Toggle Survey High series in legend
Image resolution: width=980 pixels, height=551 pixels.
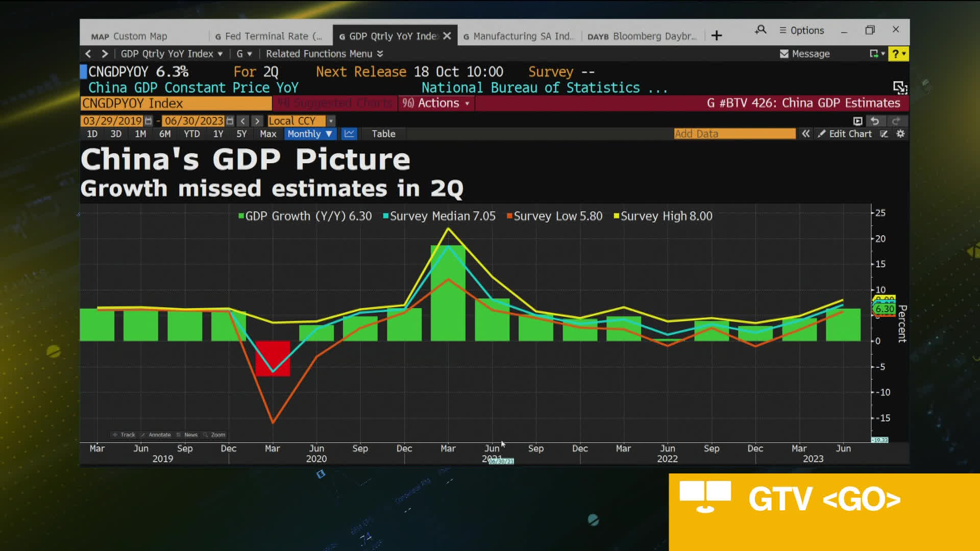point(663,216)
